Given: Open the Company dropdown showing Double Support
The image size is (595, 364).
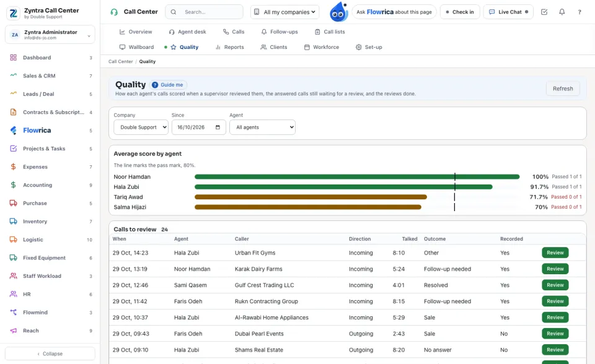Looking at the screenshot, I should pyautogui.click(x=141, y=128).
